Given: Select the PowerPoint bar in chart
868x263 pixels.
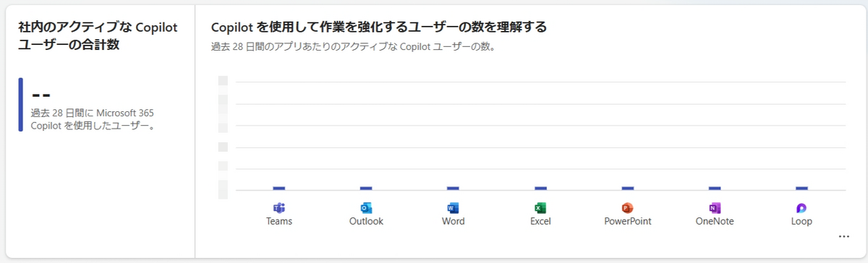Looking at the screenshot, I should tap(627, 188).
